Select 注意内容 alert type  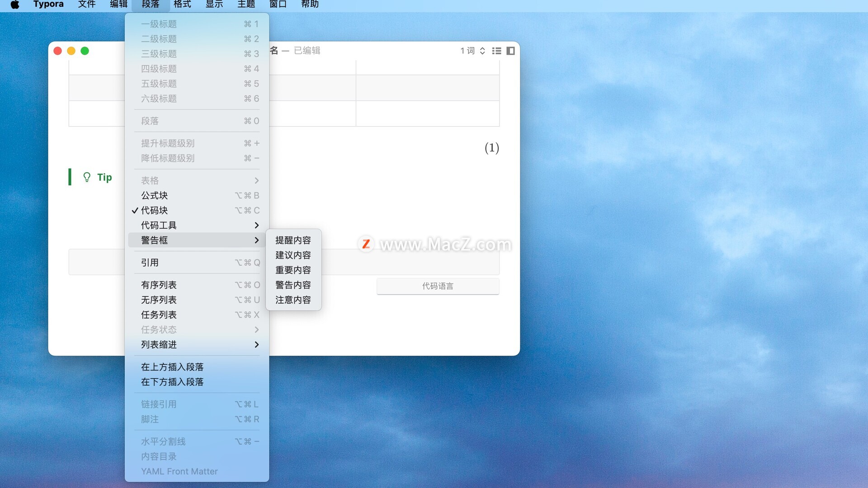[x=293, y=300]
